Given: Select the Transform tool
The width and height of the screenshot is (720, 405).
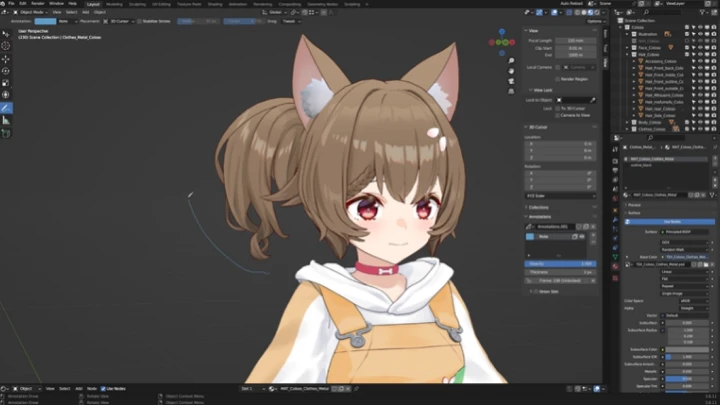Looking at the screenshot, I should (6, 95).
